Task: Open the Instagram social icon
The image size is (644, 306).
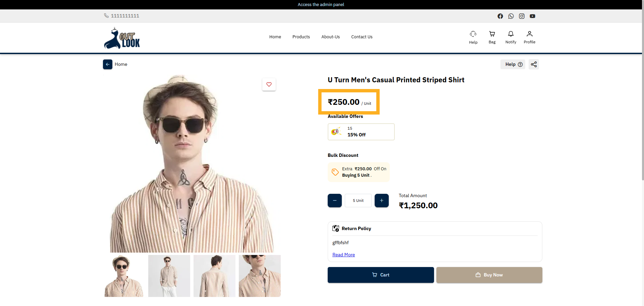Action: [x=522, y=16]
